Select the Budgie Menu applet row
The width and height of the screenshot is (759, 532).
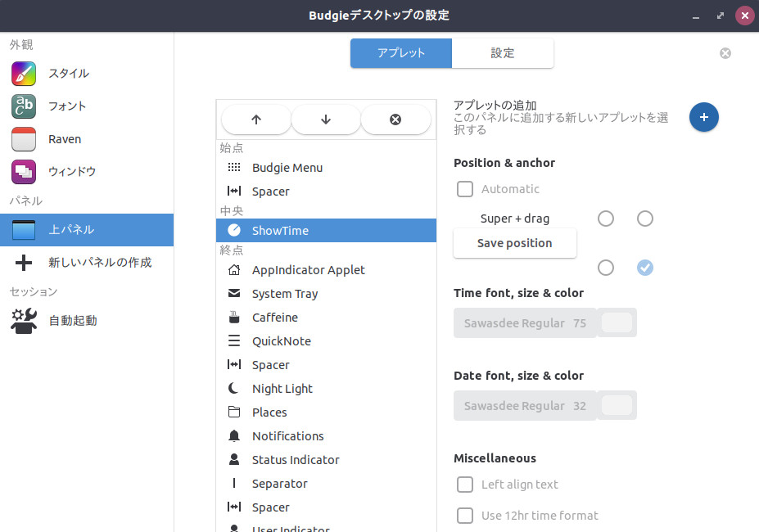pos(326,168)
